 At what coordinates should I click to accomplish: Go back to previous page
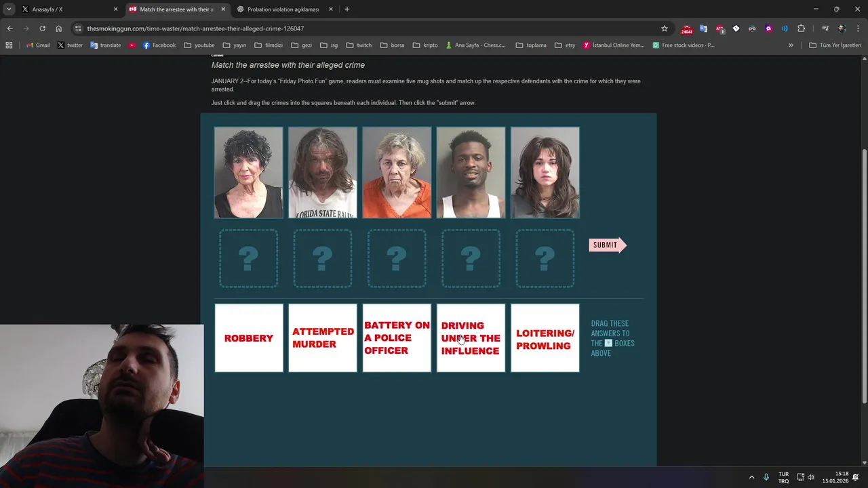point(9,28)
